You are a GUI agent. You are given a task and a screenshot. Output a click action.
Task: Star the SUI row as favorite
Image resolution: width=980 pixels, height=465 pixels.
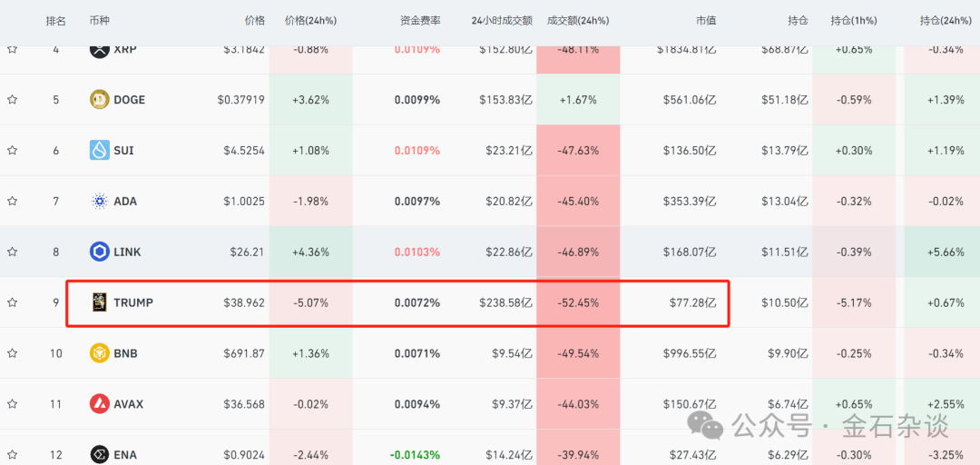coord(12,150)
